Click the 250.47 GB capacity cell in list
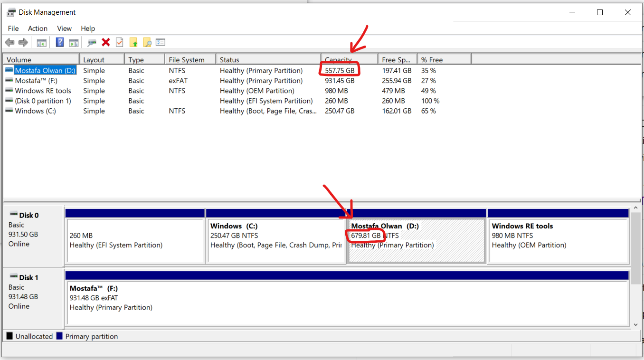 click(340, 111)
